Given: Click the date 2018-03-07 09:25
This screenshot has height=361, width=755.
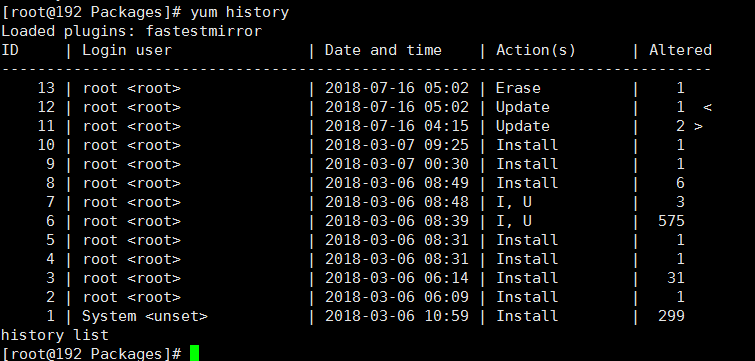Looking at the screenshot, I should (x=396, y=145).
